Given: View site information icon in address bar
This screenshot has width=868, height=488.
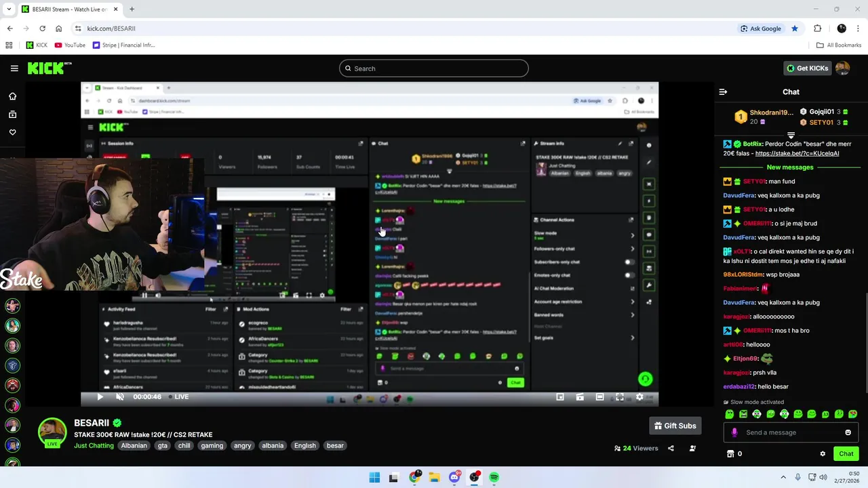Looking at the screenshot, I should [78, 28].
